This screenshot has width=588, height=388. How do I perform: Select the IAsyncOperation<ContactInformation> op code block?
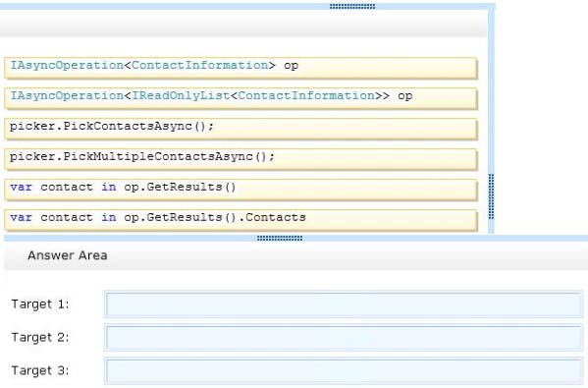[241, 68]
